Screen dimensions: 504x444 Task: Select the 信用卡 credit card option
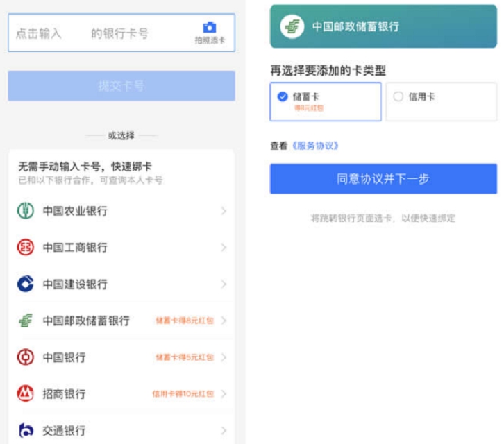[x=441, y=101]
